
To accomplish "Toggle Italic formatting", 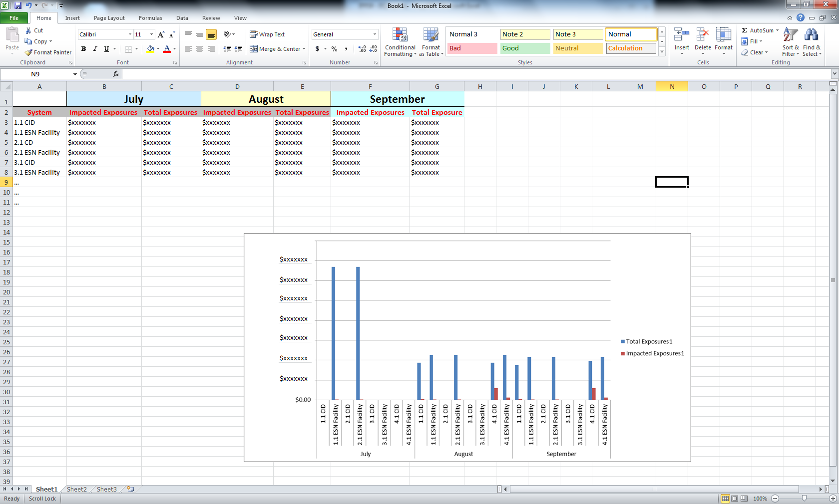I will (95, 49).
